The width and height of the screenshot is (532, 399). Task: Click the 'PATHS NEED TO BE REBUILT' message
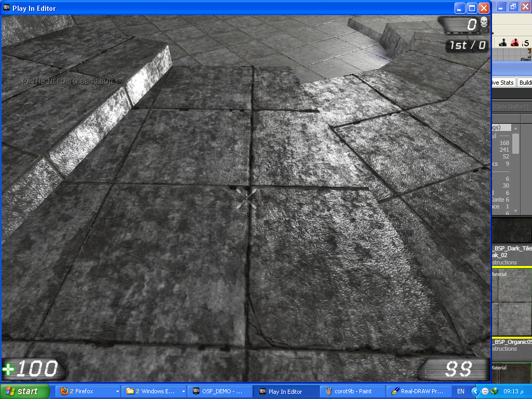coord(71,82)
